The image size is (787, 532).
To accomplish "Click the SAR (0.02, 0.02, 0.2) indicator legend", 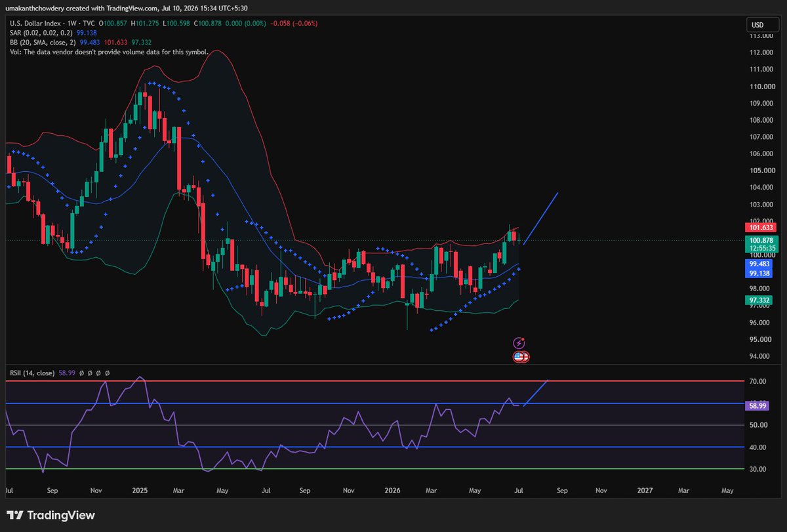I will tap(41, 33).
